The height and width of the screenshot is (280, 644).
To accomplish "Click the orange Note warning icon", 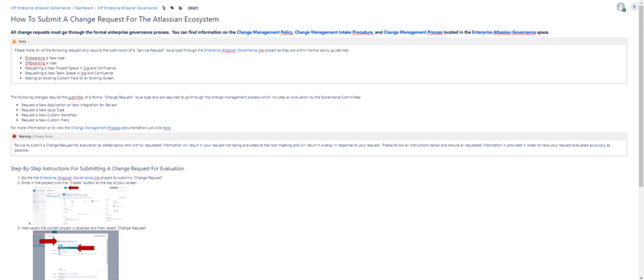I will pyautogui.click(x=14, y=41).
